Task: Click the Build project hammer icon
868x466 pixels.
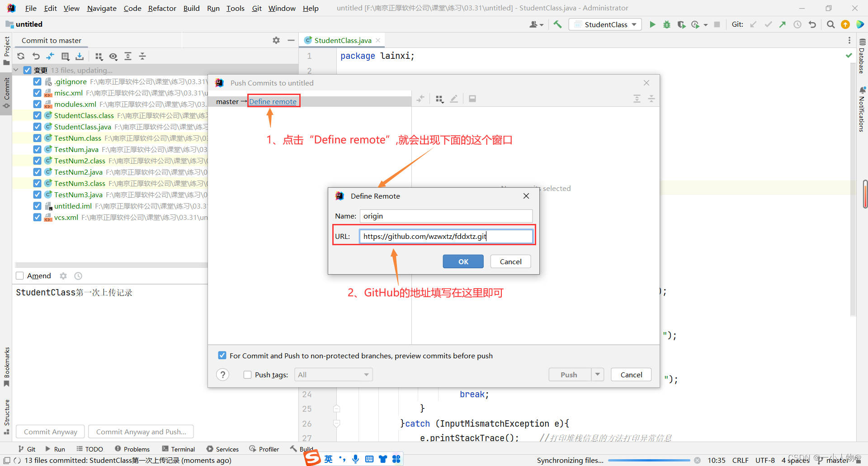Action: point(557,24)
